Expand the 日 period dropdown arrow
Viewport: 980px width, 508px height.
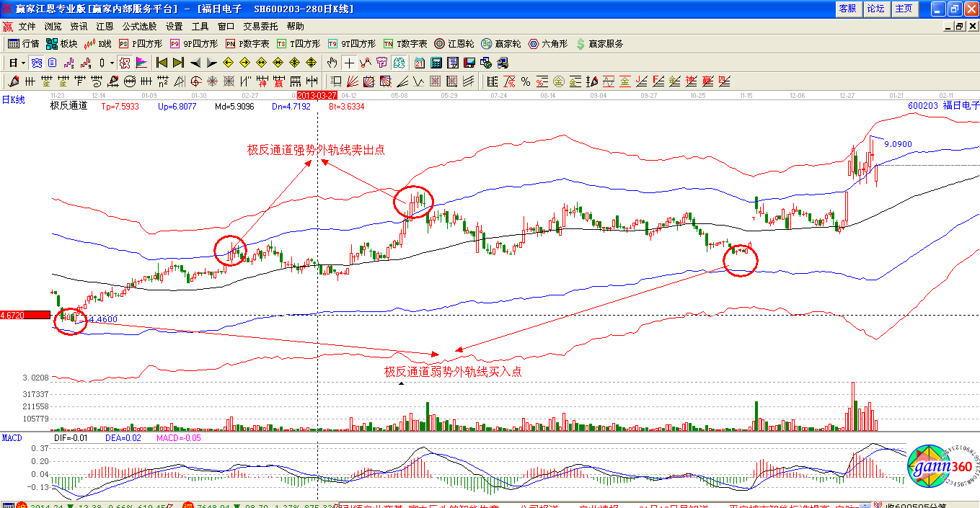pos(22,63)
